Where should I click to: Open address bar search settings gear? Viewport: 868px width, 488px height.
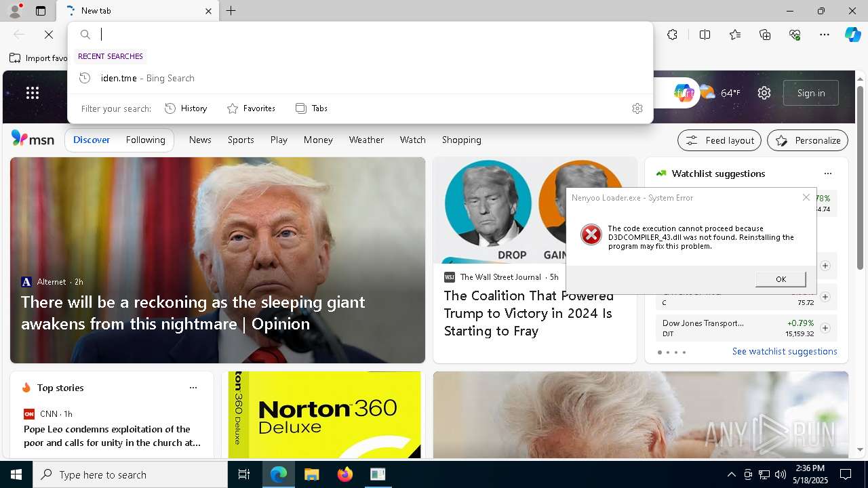click(x=637, y=108)
